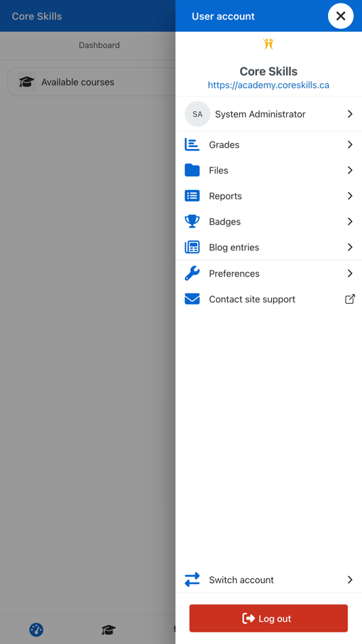Click the Badges trophy icon
This screenshot has height=644, width=362.
pos(192,222)
